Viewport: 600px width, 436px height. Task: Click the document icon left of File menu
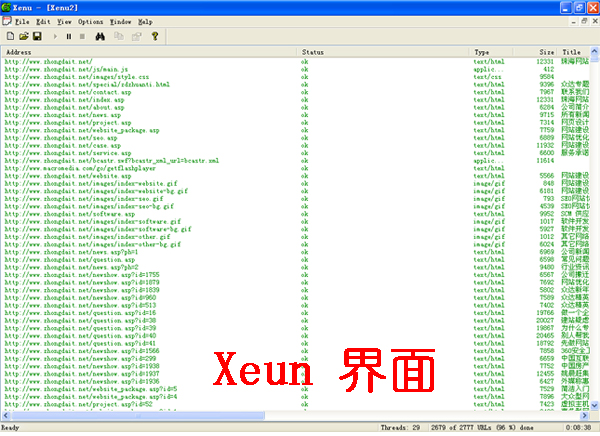coord(7,21)
